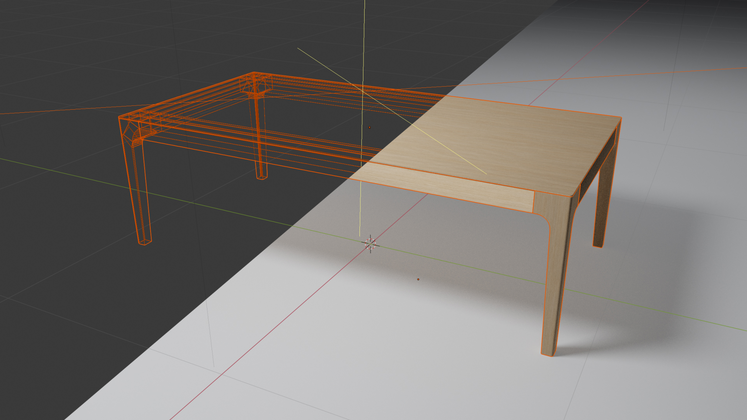Click the 3D cursor crosshair on floor

[x=371, y=243]
